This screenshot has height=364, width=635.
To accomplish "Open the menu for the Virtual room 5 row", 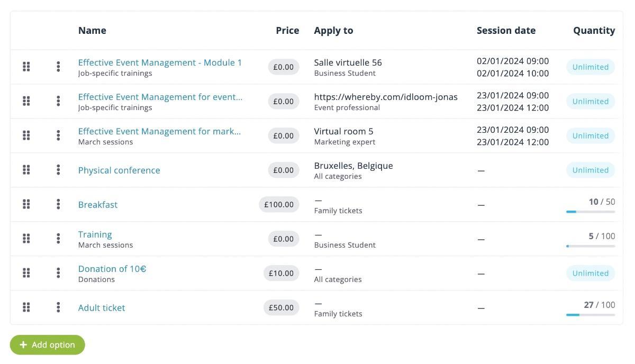I will [x=58, y=135].
